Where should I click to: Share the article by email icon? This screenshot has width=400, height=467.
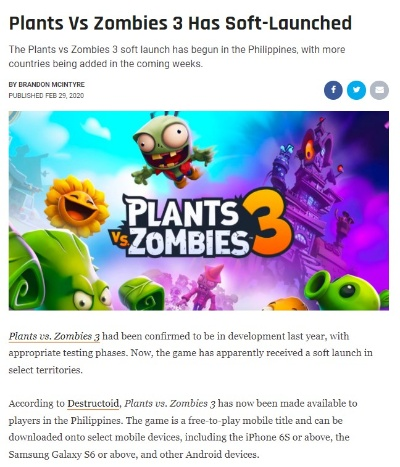coord(379,90)
